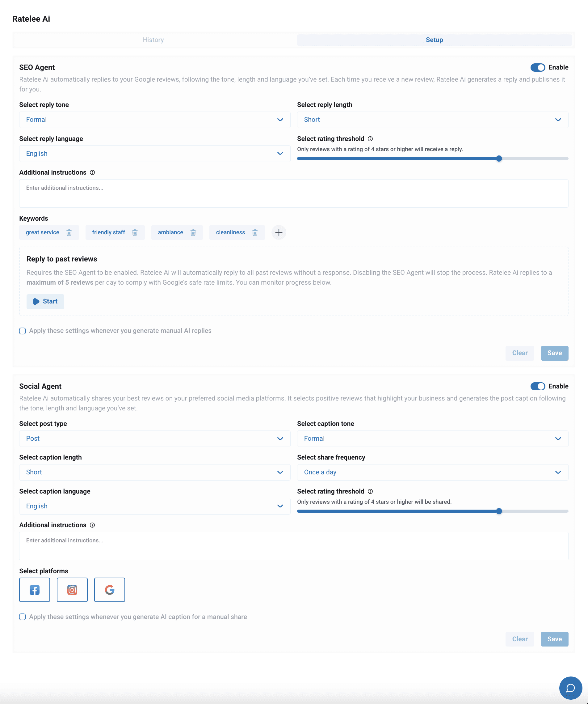The image size is (588, 704).
Task: Remove the 'friendly staff' keyword
Action: 135,232
